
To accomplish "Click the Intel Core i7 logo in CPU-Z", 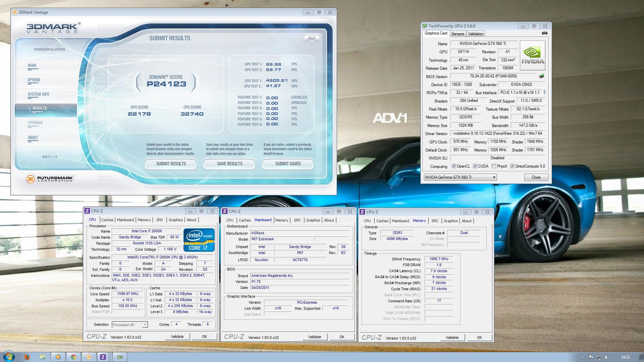I will [x=199, y=240].
